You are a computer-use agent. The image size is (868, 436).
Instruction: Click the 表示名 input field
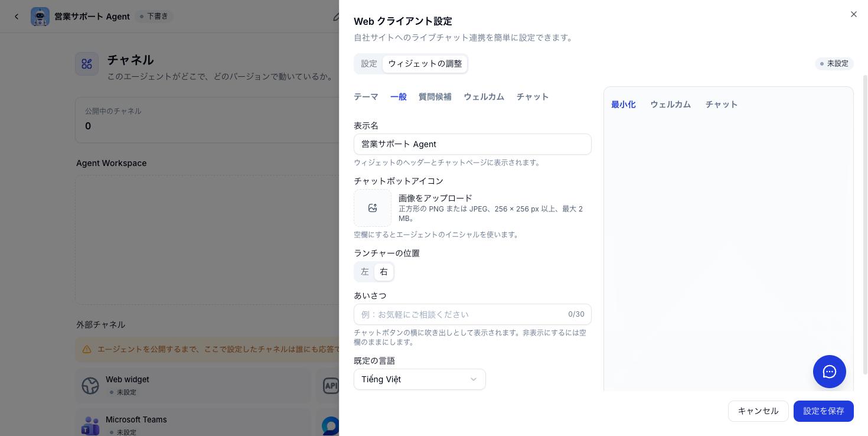coord(472,144)
